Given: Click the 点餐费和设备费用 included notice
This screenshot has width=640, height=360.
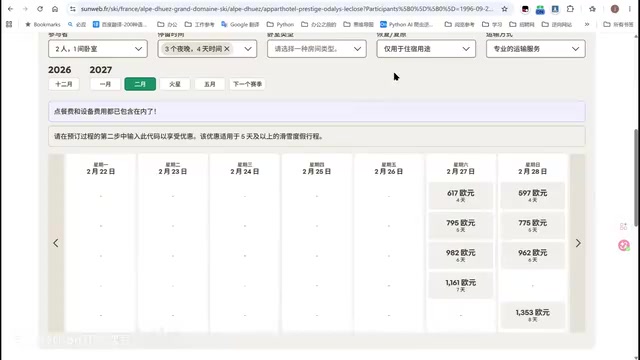Looking at the screenshot, I should (x=317, y=111).
